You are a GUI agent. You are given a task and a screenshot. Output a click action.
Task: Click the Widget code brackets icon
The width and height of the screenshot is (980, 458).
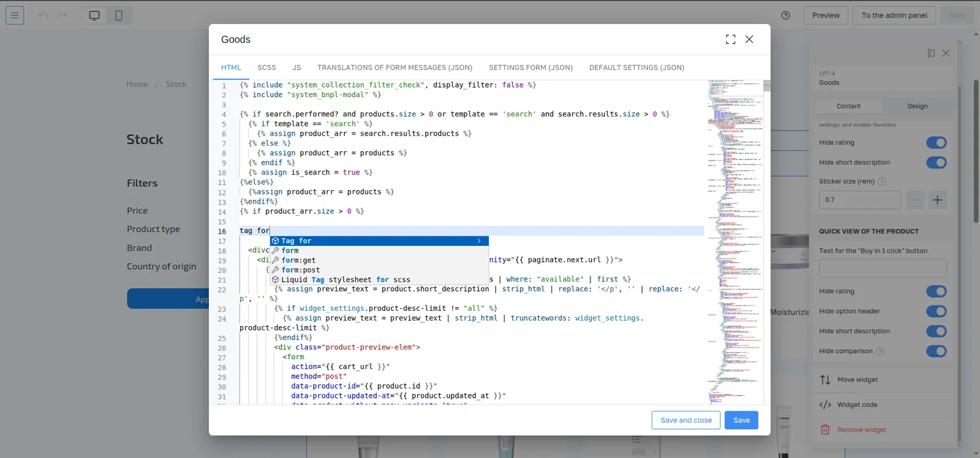(x=826, y=405)
